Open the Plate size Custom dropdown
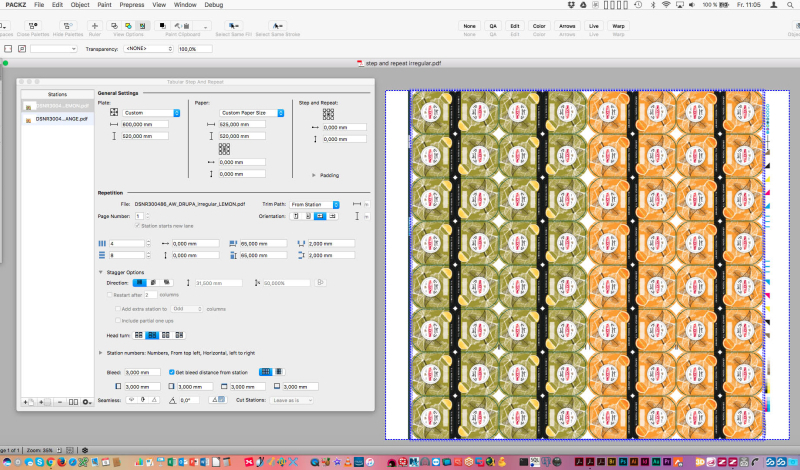Image resolution: width=800 pixels, height=470 pixels. [x=151, y=113]
